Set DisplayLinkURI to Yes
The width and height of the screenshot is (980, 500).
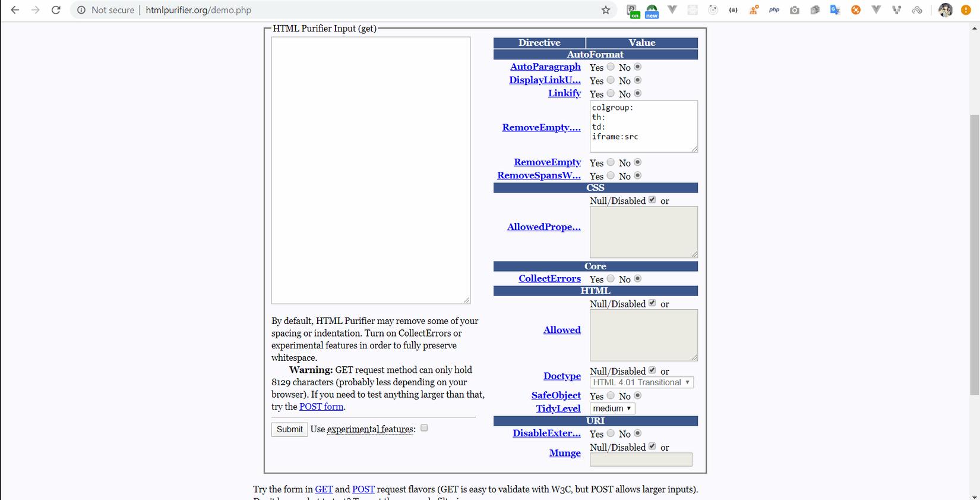point(611,80)
